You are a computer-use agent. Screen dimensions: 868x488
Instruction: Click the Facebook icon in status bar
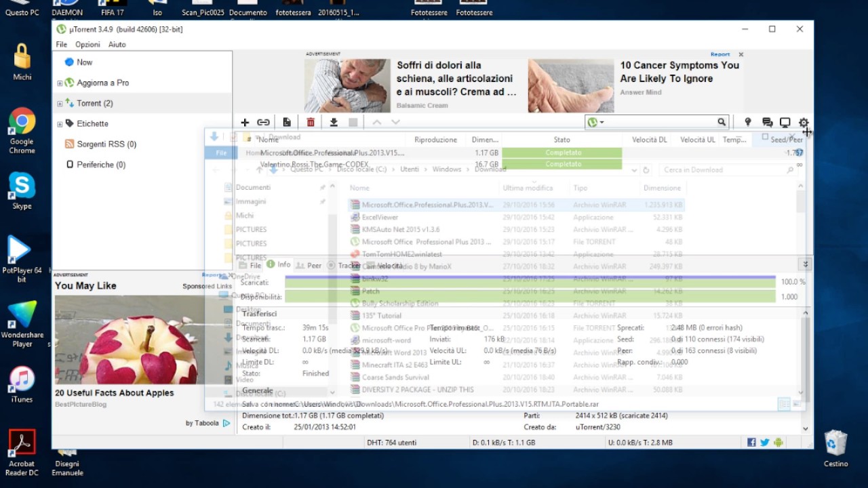pyautogui.click(x=751, y=443)
